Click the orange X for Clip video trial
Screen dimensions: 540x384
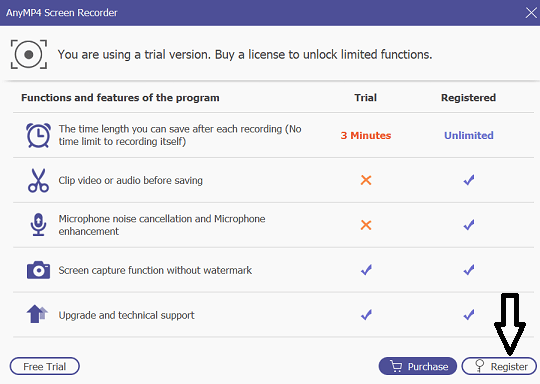(366, 180)
